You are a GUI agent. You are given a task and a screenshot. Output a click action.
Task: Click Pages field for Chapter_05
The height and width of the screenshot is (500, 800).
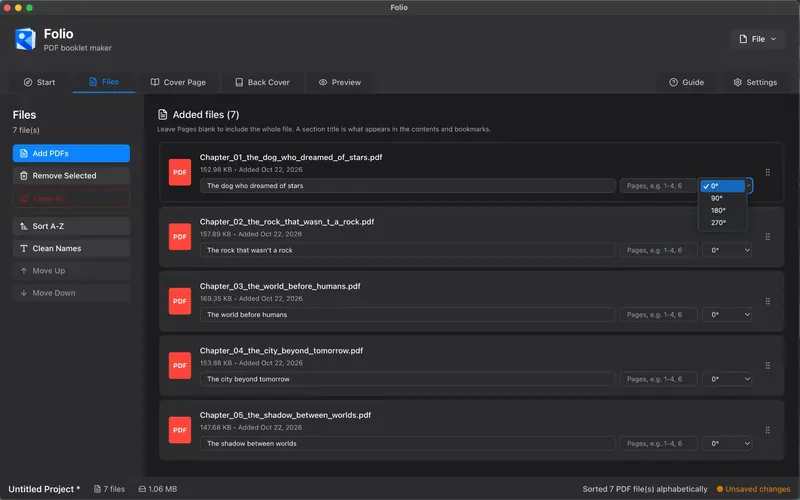(x=658, y=443)
